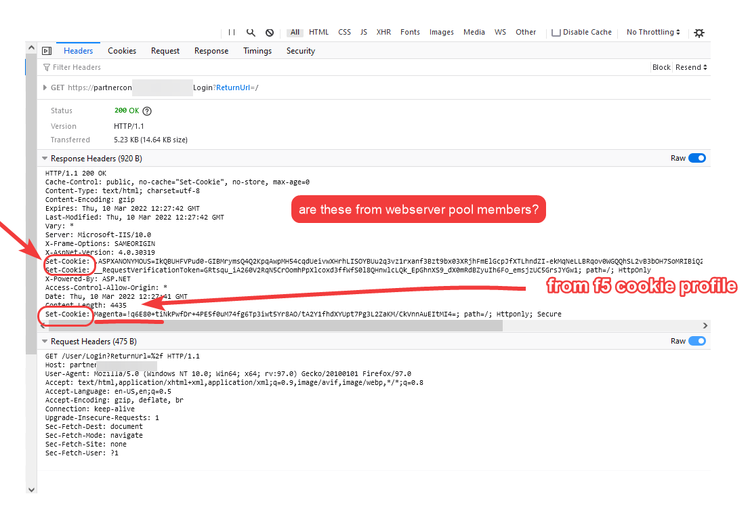Viewport: 750px width, 511px height.
Task: Filter requests by HTML
Action: click(319, 32)
